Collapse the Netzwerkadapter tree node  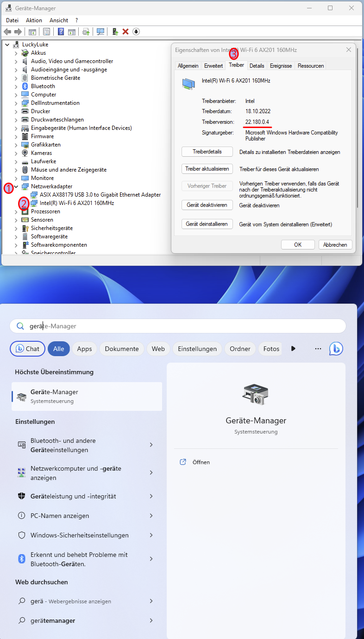click(x=16, y=186)
